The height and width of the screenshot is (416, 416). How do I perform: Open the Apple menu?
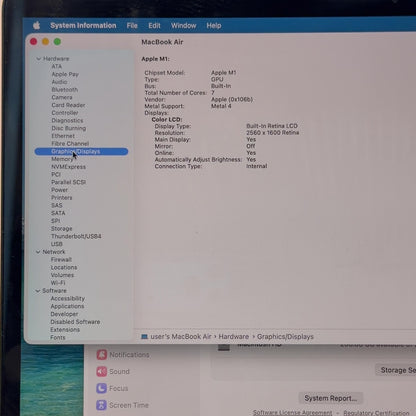pos(37,25)
